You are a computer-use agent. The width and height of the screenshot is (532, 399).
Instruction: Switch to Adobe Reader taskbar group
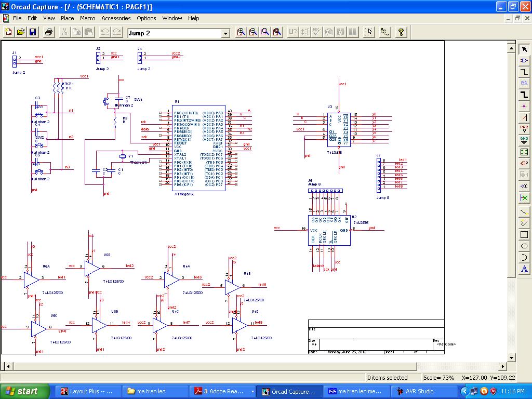(x=222, y=391)
